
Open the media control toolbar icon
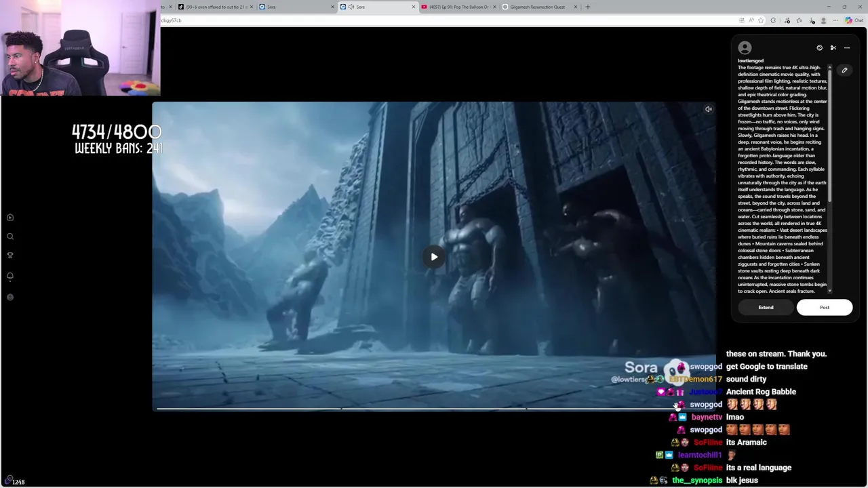click(x=787, y=20)
